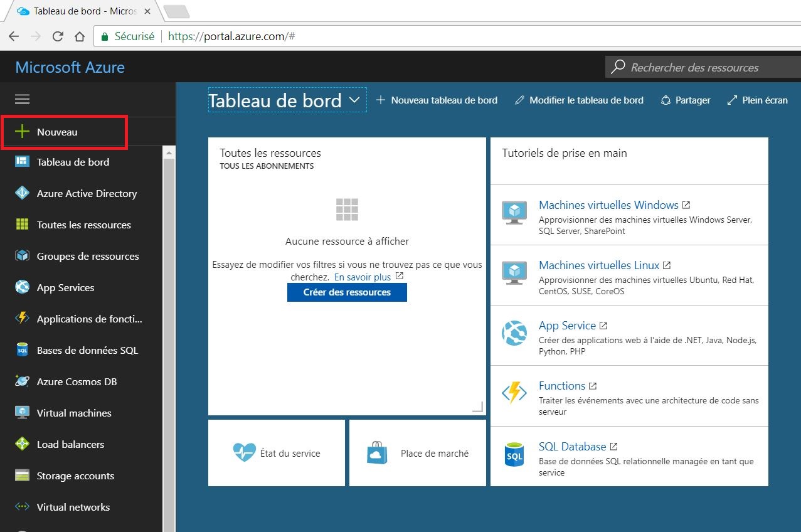Toggle the hamburger menu to collapse sidebar
This screenshot has height=532, width=801.
pyautogui.click(x=22, y=99)
